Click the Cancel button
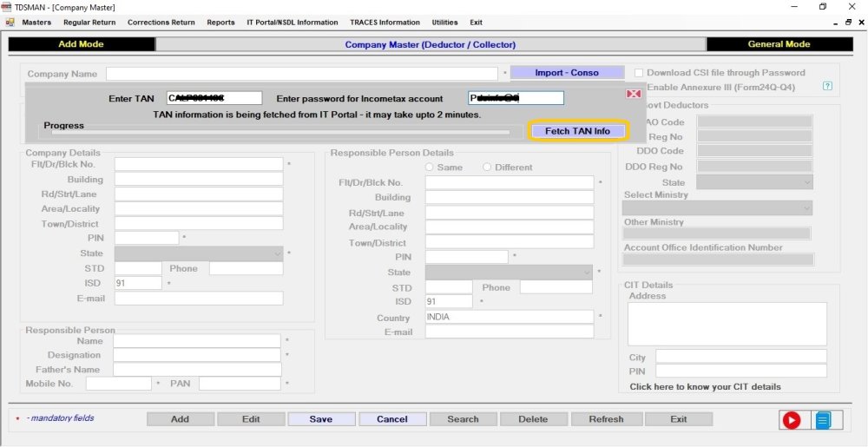This screenshot has width=868, height=447. pyautogui.click(x=392, y=419)
